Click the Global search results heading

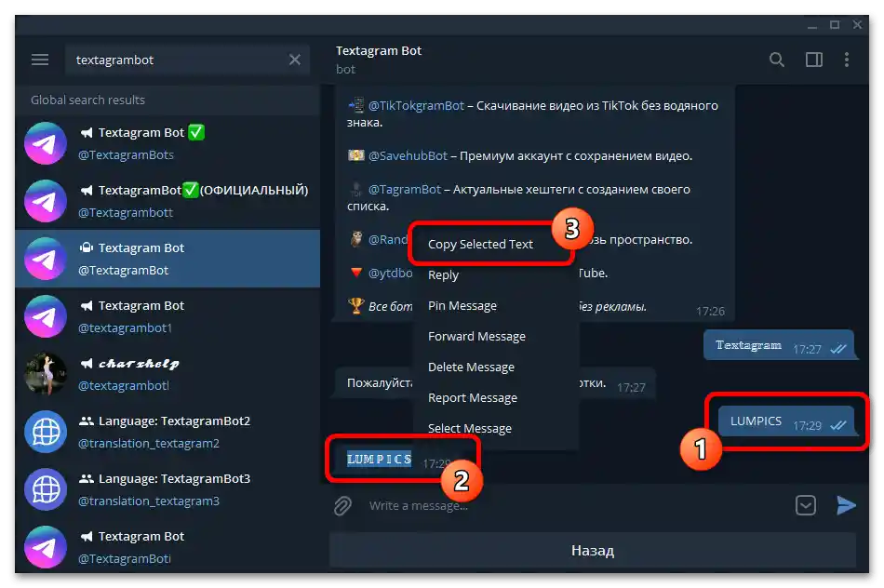click(87, 100)
